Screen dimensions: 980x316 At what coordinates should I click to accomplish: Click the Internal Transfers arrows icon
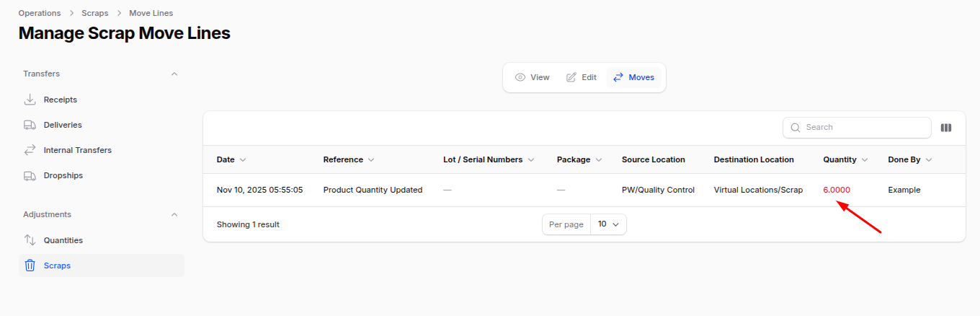(x=30, y=150)
